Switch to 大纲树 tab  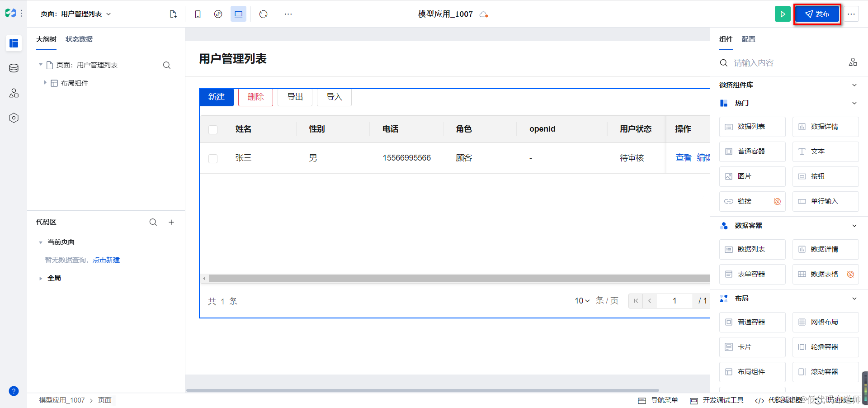click(46, 39)
